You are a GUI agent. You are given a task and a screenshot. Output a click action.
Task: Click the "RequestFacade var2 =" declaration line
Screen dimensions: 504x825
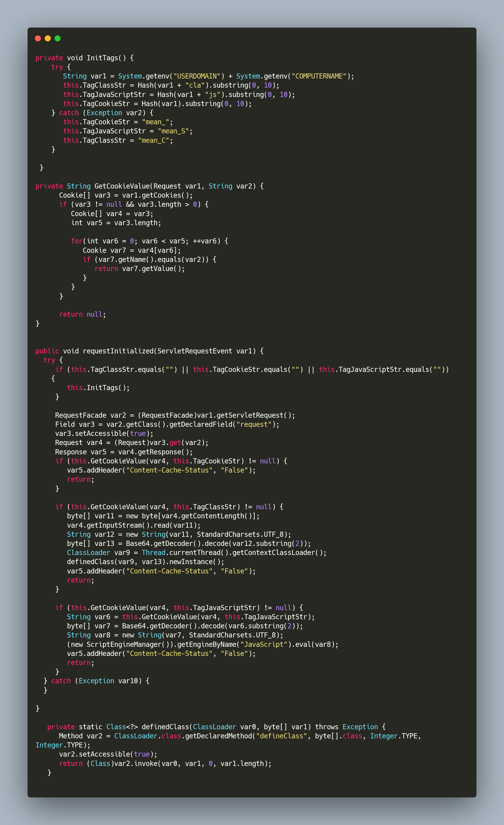point(175,415)
